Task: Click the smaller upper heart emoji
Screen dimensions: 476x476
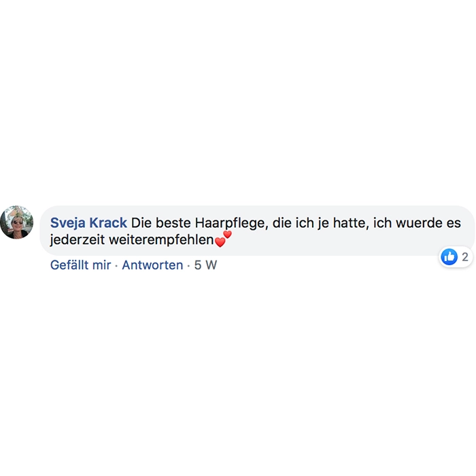Action: (227, 235)
